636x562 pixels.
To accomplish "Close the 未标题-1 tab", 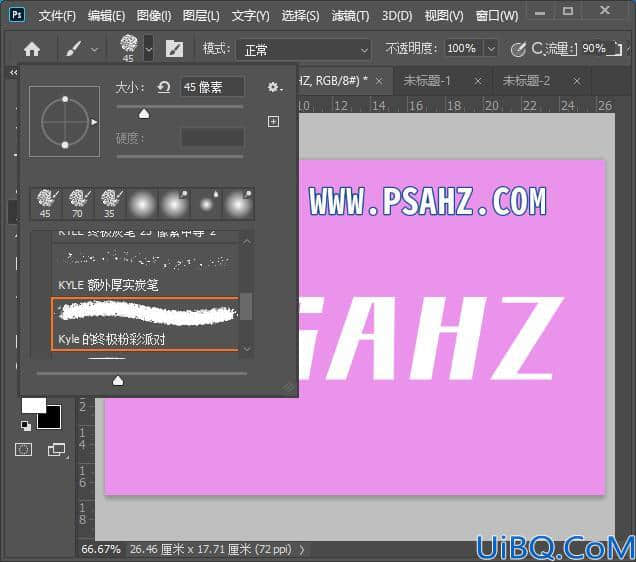I will (x=478, y=82).
